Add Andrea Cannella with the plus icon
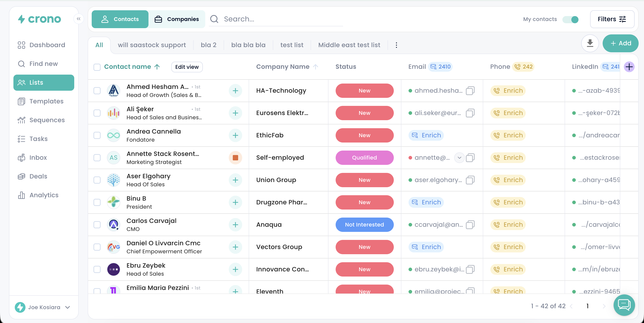The height and width of the screenshot is (323, 644). [x=235, y=135]
